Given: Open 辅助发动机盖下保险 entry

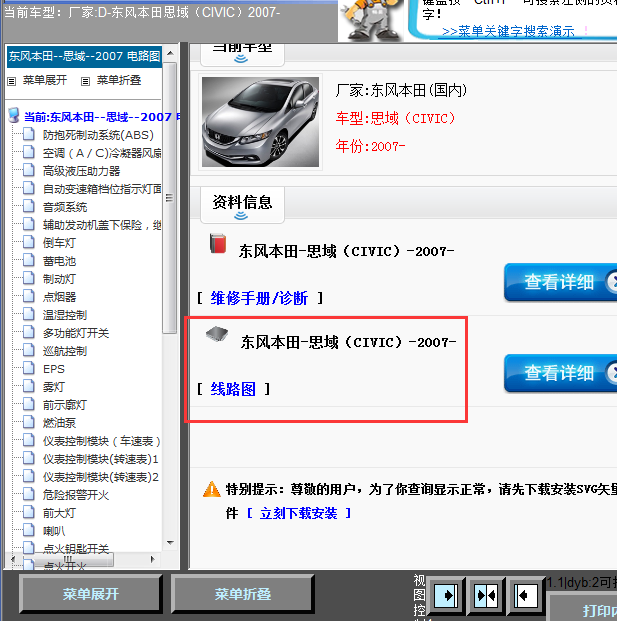Looking at the screenshot, I should (102, 225).
